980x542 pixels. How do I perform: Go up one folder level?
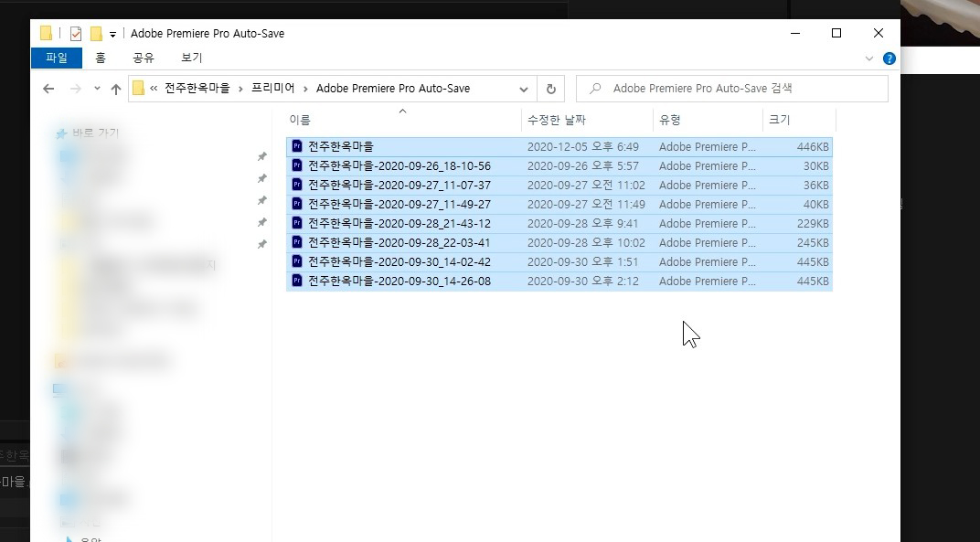pyautogui.click(x=115, y=89)
